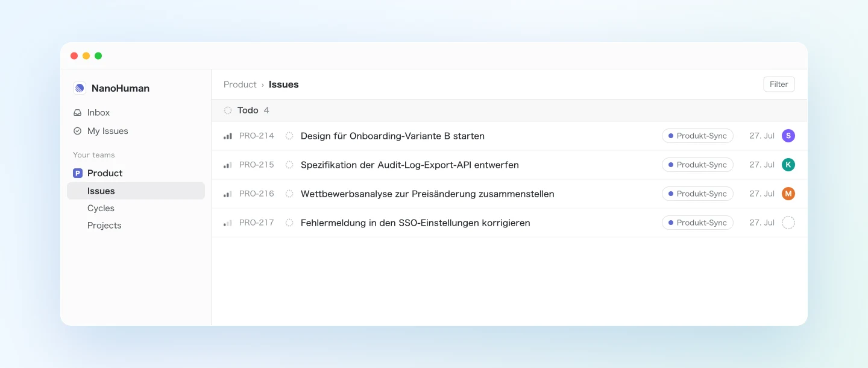Open NanoHuman workspace name menu

click(x=121, y=88)
